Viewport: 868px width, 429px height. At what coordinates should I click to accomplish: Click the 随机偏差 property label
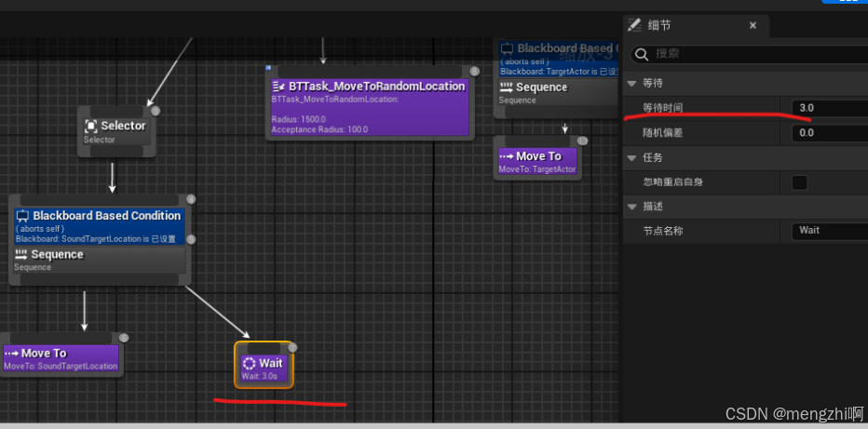coord(662,133)
